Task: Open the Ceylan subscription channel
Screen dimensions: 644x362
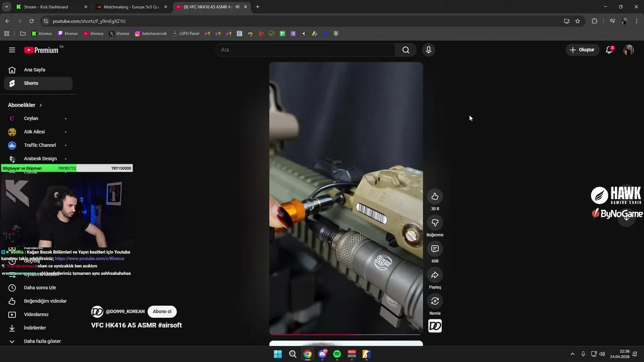Action: click(x=38, y=119)
